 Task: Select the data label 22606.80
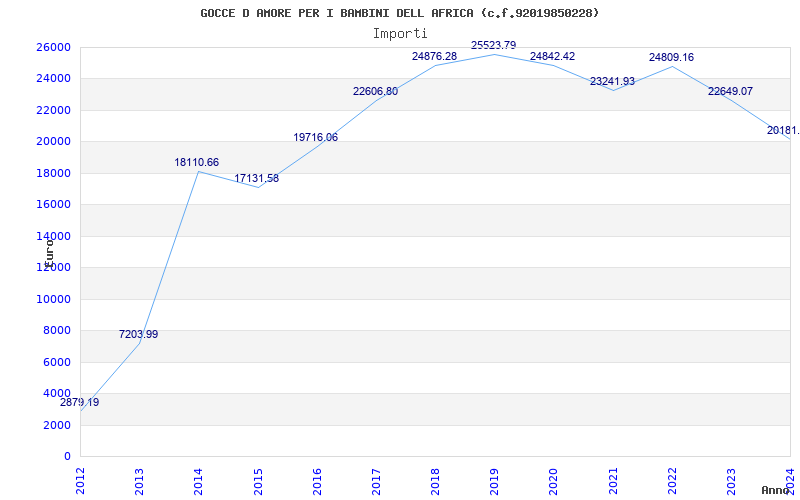tap(376, 91)
